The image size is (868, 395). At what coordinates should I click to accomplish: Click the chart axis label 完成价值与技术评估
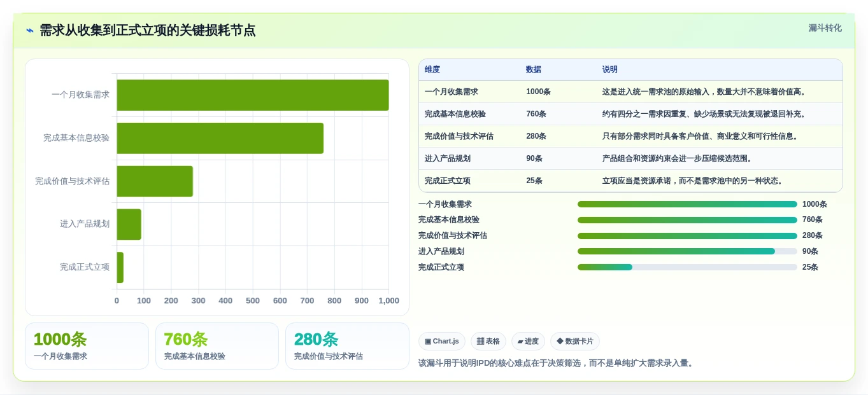pos(72,181)
